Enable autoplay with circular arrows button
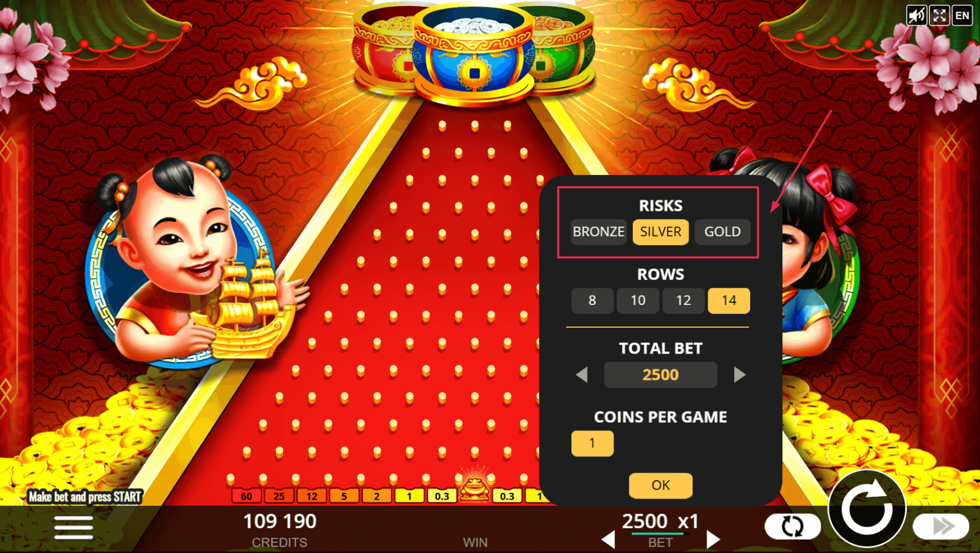The height and width of the screenshot is (553, 980). pos(792,526)
